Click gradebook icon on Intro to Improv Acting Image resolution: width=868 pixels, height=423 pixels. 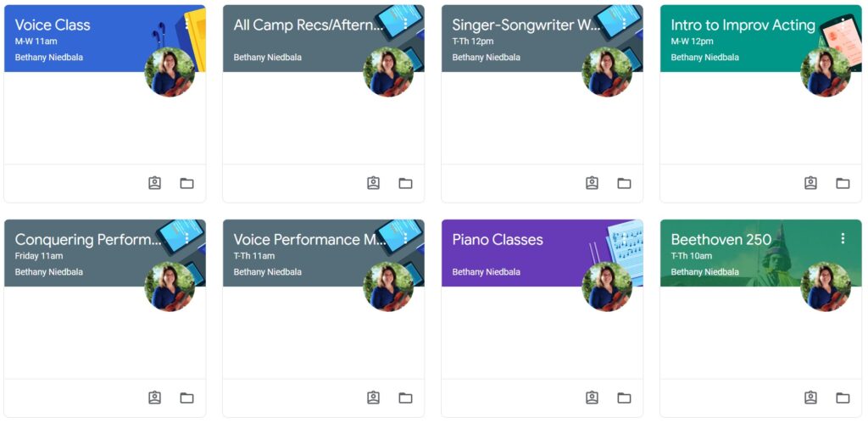click(810, 183)
